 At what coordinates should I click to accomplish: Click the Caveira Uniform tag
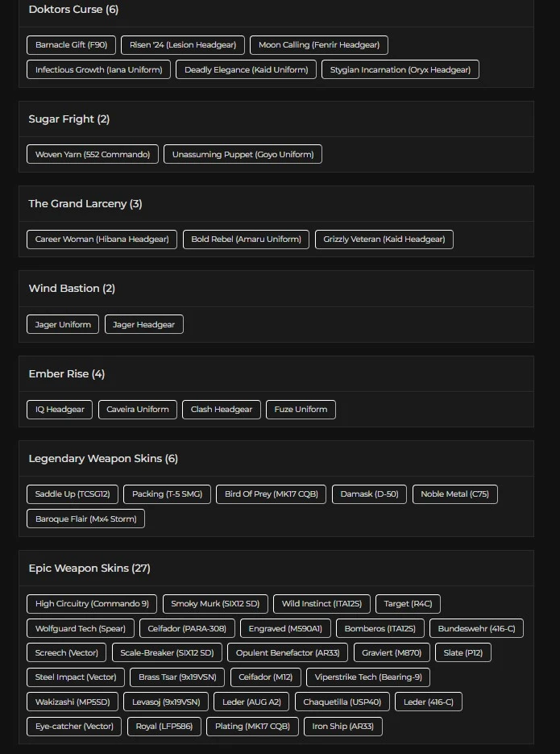(138, 410)
